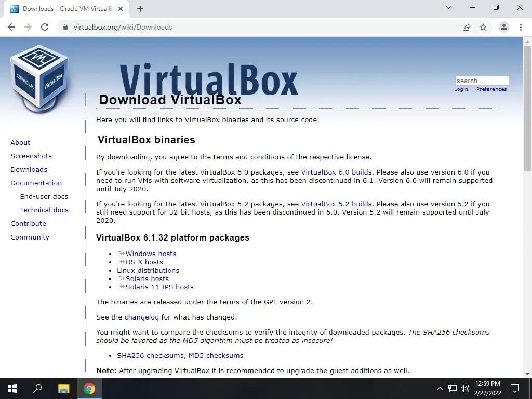Open End-user docs in the sidebar
Image resolution: width=532 pixels, height=399 pixels.
[x=44, y=197]
